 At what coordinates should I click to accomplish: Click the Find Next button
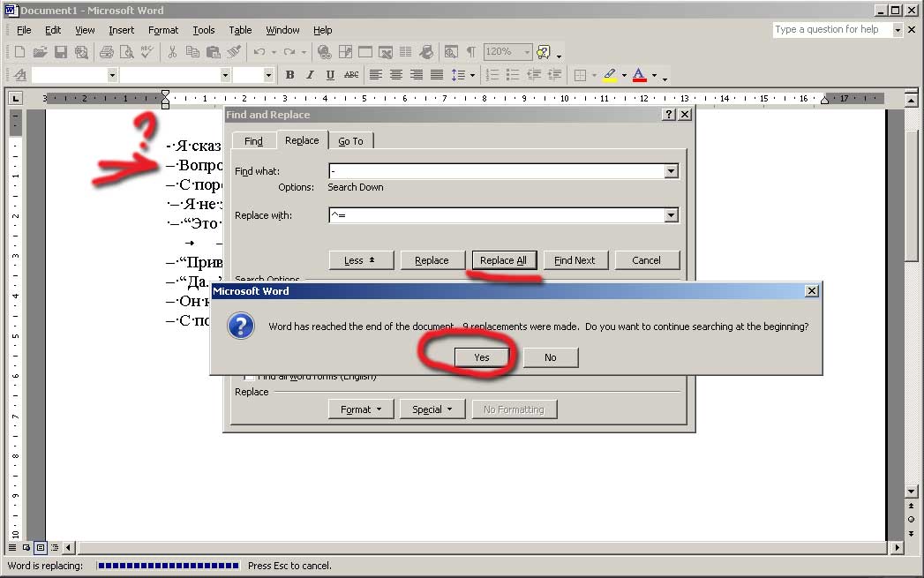[575, 259]
